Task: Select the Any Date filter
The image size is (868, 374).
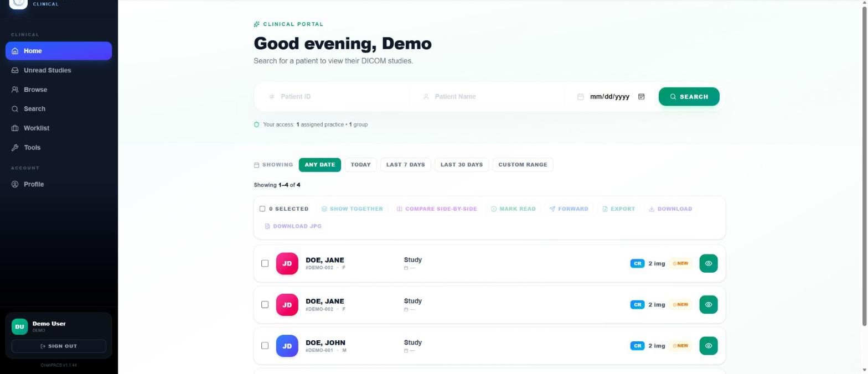Action: [x=320, y=165]
